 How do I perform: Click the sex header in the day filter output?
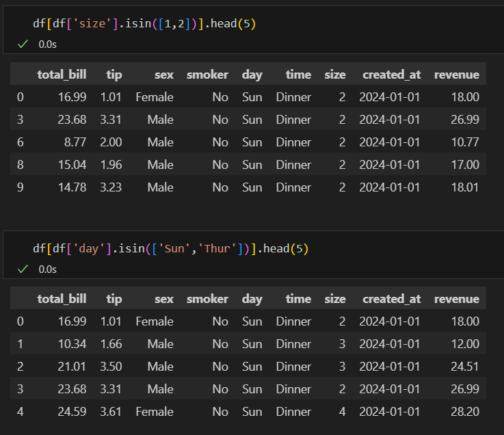(x=164, y=299)
